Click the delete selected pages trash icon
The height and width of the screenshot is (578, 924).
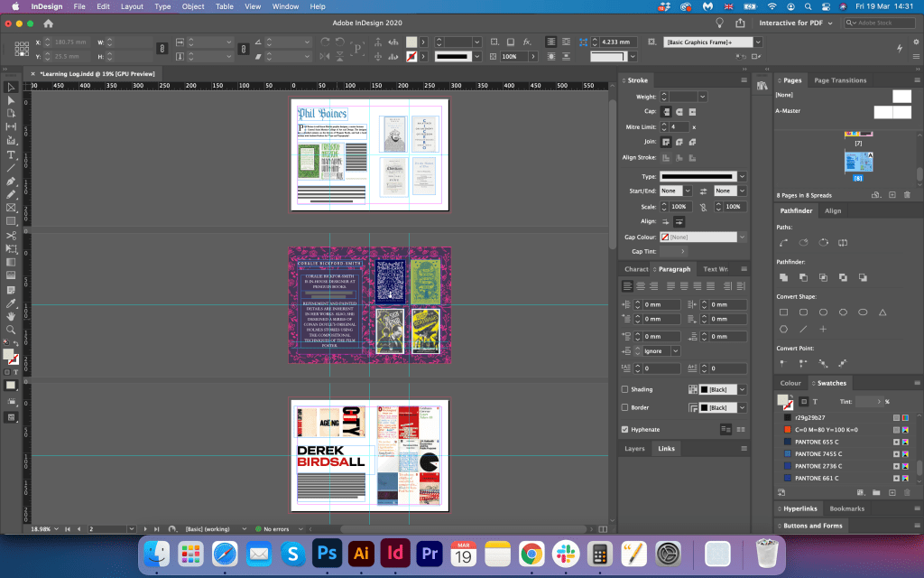pyautogui.click(x=908, y=195)
